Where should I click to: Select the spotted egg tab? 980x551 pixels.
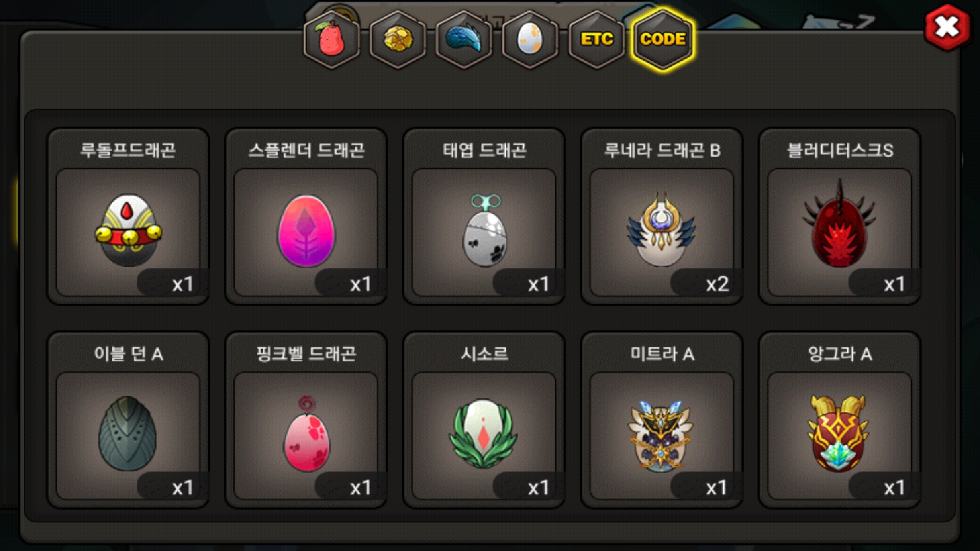(x=530, y=39)
